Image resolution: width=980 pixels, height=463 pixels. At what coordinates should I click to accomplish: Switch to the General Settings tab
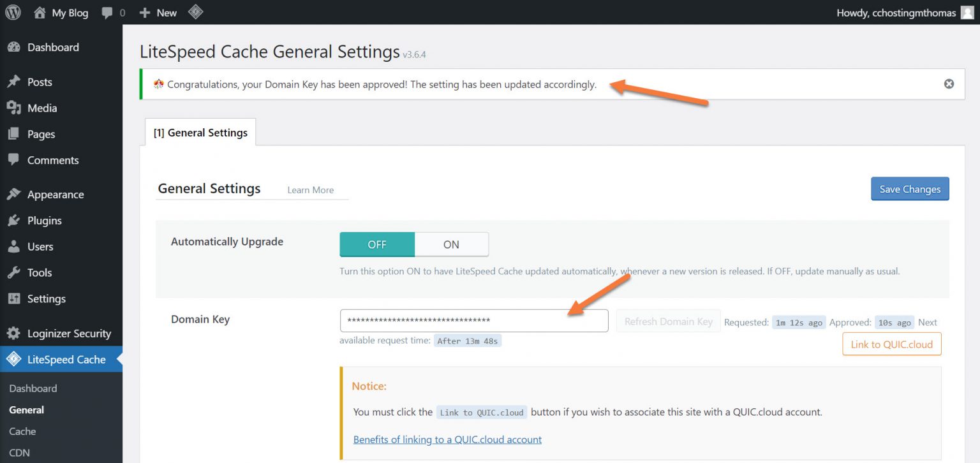[x=200, y=132]
